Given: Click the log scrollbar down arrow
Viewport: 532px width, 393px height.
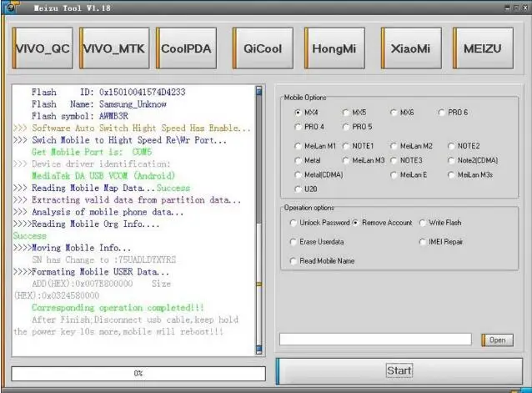Looking at the screenshot, I should pyautogui.click(x=259, y=350).
